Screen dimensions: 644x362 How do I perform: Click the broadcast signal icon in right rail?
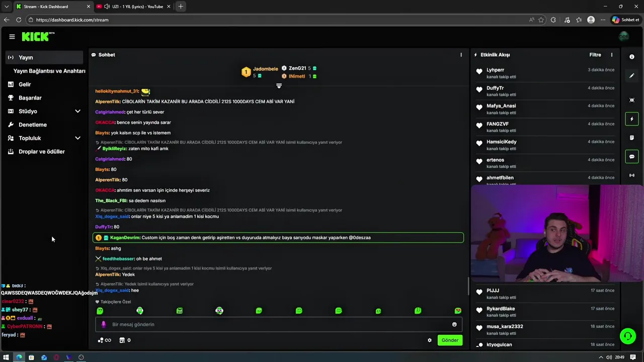(x=632, y=175)
